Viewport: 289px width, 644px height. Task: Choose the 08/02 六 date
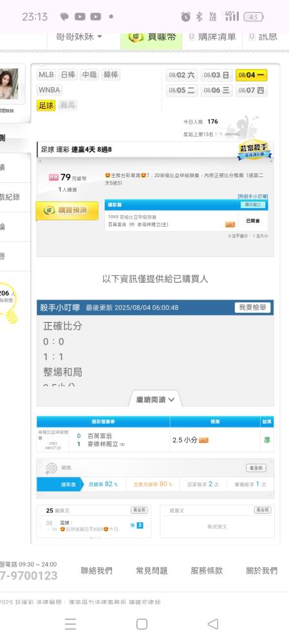click(182, 75)
